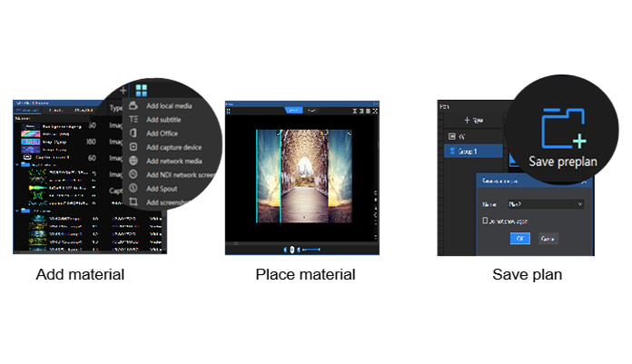This screenshot has width=632, height=364.
Task: Click the Add local media icon
Action: [x=133, y=106]
